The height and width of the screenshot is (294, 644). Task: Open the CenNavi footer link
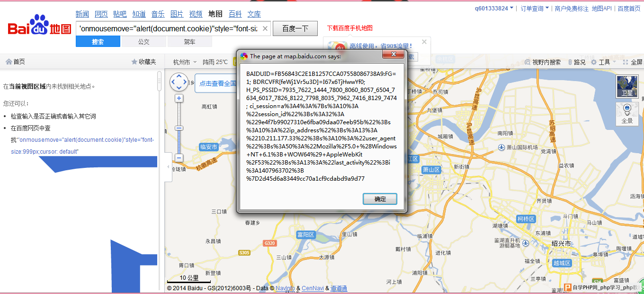(x=313, y=288)
